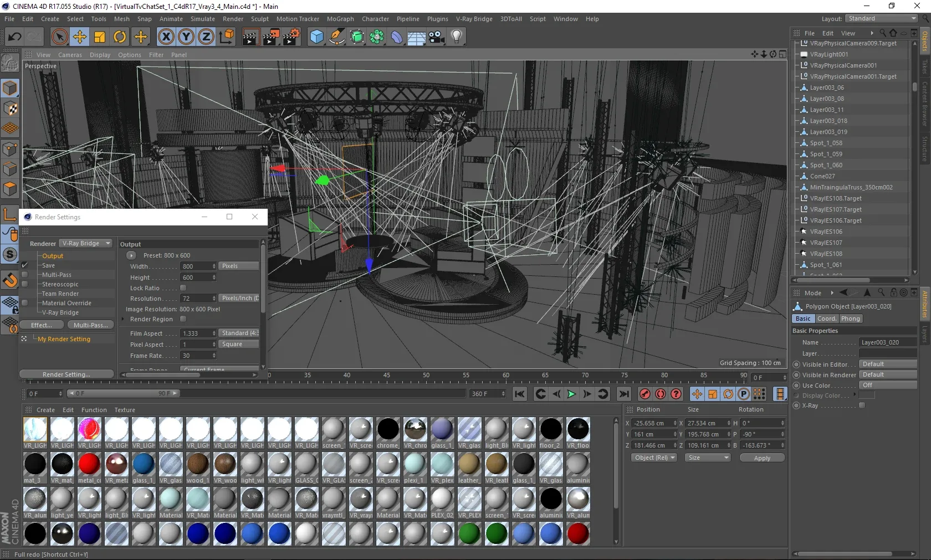Image resolution: width=931 pixels, height=560 pixels.
Task: Toggle the Save option checkbox
Action: [24, 265]
